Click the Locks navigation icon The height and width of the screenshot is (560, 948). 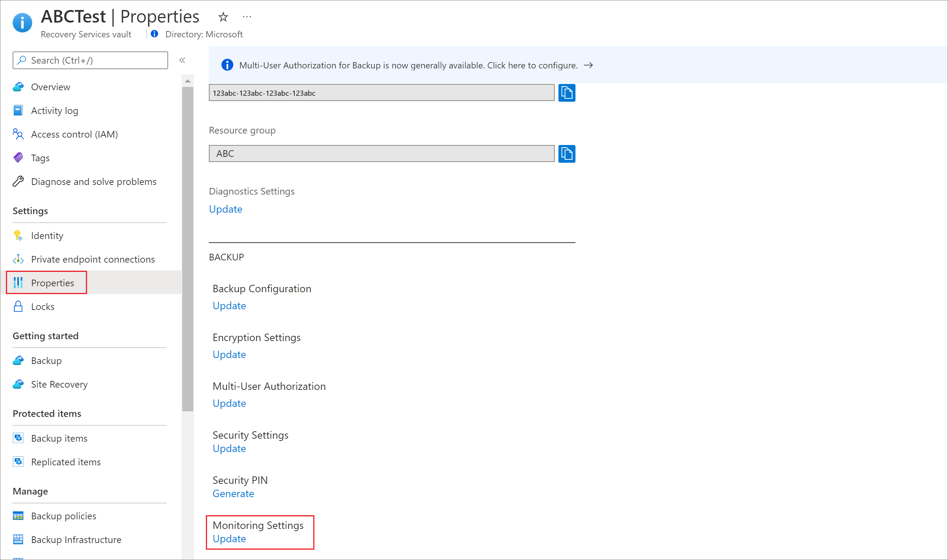19,306
